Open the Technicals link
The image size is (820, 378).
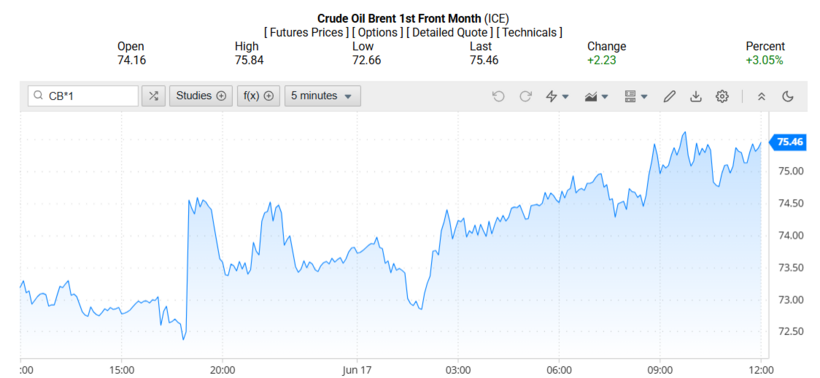(529, 32)
